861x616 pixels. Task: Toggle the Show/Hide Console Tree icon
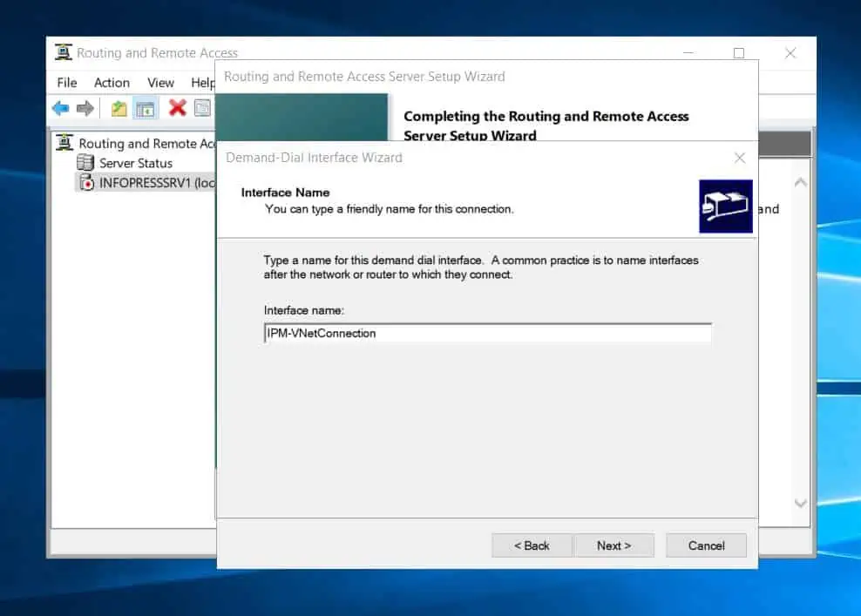pos(146,108)
